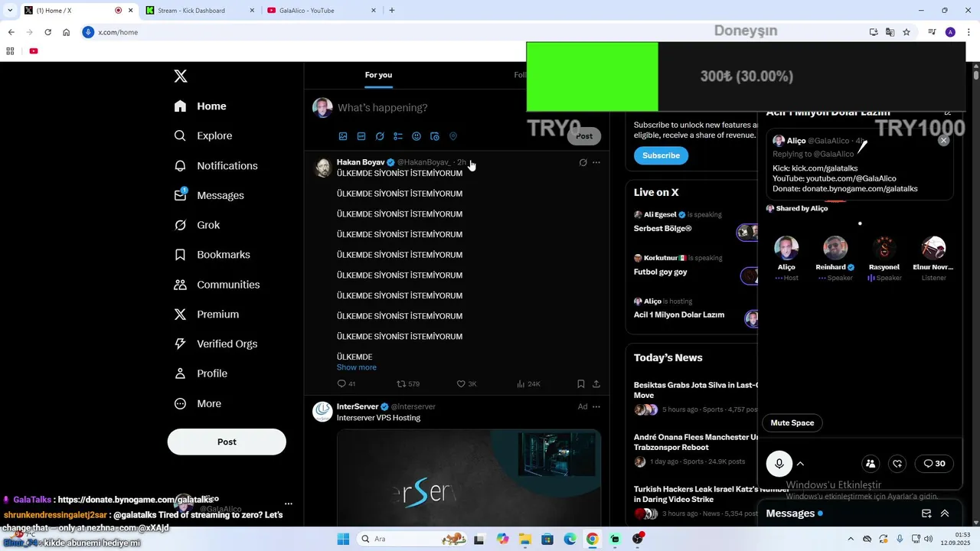View analytics showing 24K views
Screen dimensions: 980x551
click(528, 383)
